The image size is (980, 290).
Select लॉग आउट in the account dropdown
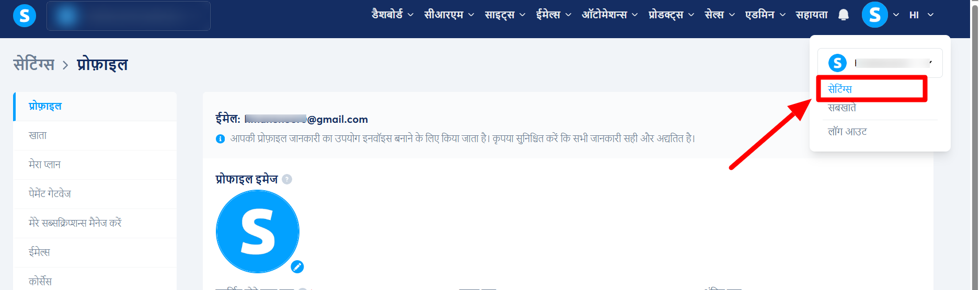[x=847, y=132]
